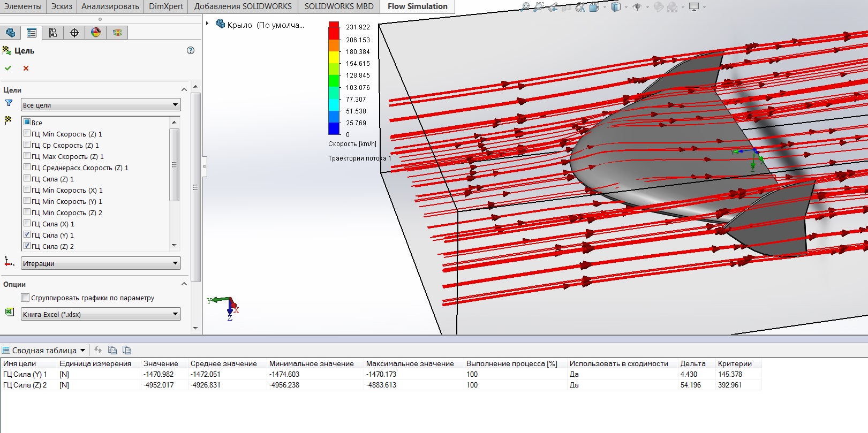
Task: Switch to the ConfigurationManager tab icon
Action: click(53, 33)
